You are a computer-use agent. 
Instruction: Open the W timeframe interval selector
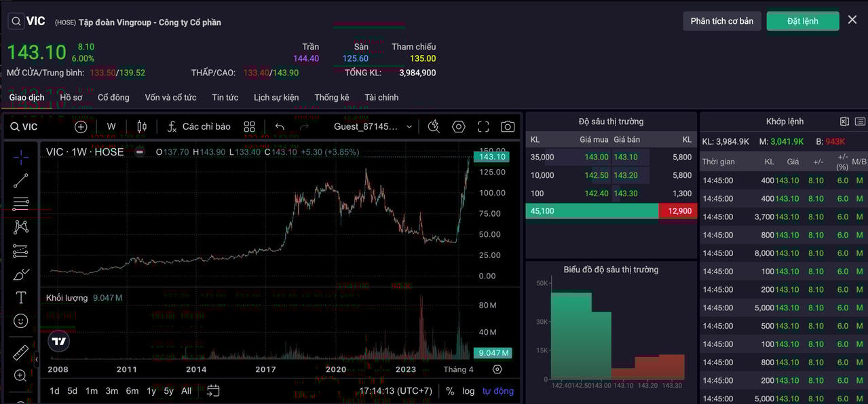coord(111,127)
